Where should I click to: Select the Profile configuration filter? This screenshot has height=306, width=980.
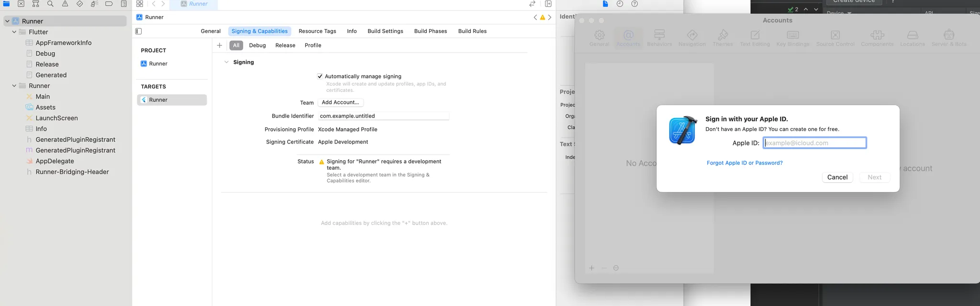313,45
